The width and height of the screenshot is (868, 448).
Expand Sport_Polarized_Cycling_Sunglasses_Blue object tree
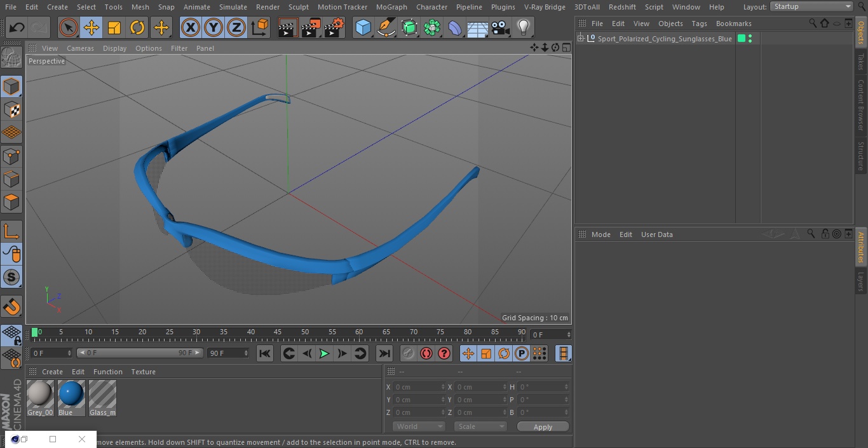tap(580, 39)
